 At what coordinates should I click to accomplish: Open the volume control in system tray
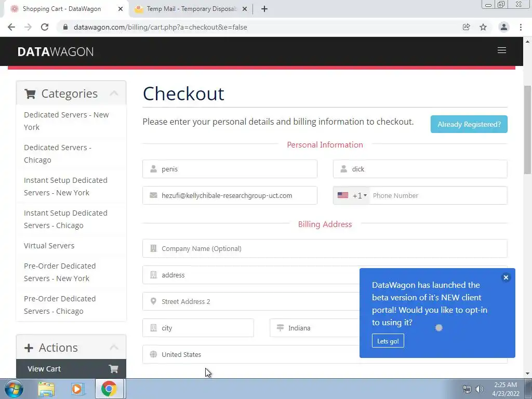coord(480,389)
